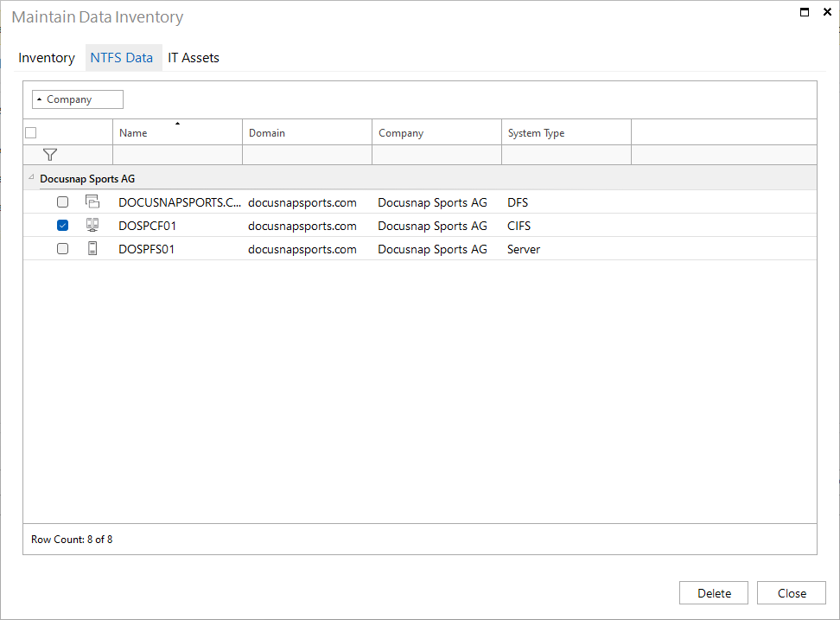Click the Docusnap Sports AG group header text
This screenshot has height=620, width=840.
click(87, 178)
